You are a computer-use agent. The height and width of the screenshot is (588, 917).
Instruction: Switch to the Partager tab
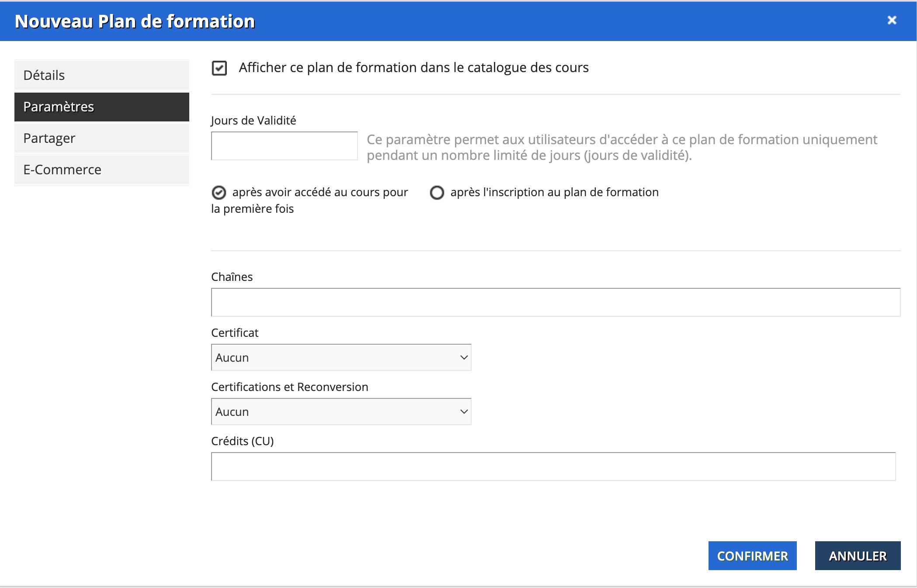point(102,138)
